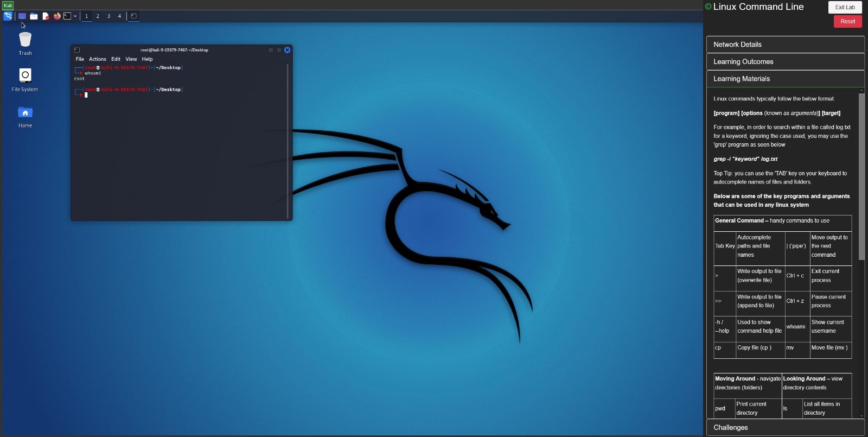The width and height of the screenshot is (868, 437).
Task: Switch to workspace 4
Action: tap(119, 16)
